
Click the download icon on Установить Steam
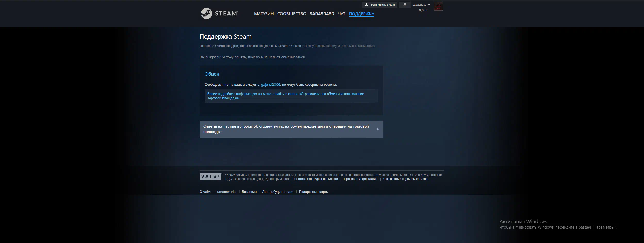pos(367,5)
